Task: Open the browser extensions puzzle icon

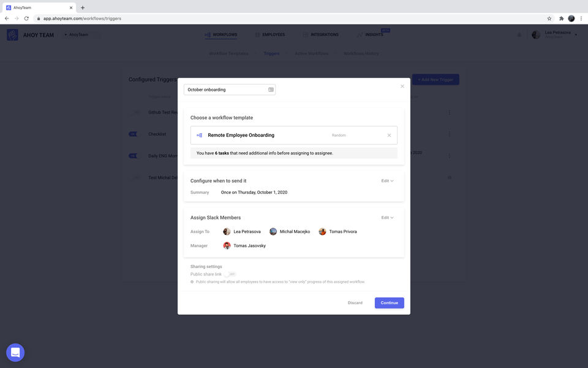Action: [x=562, y=18]
